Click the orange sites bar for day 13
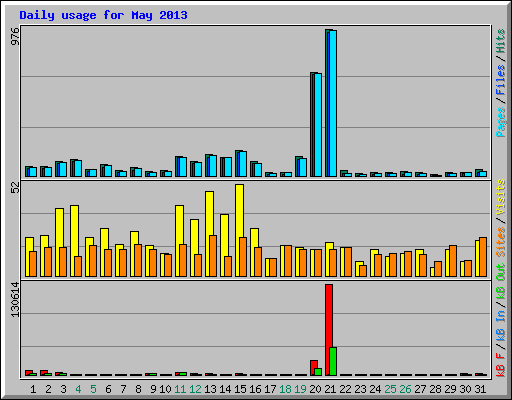The image size is (512, 400). click(x=213, y=256)
